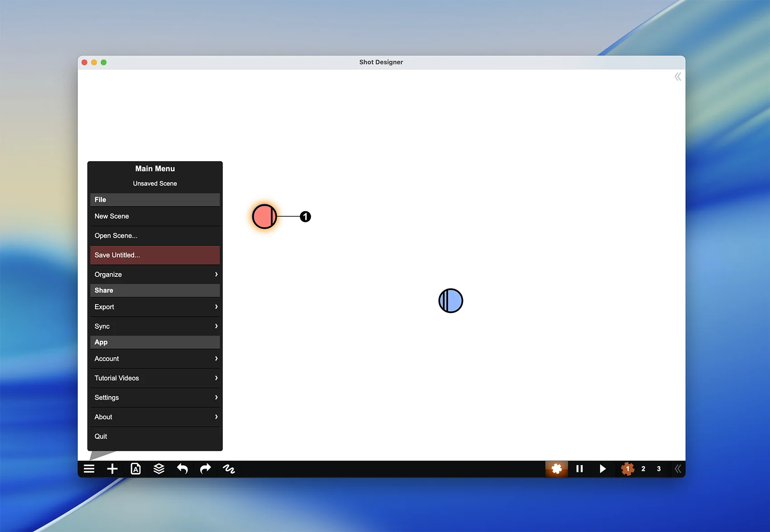
Task: Expand the Organize submenu
Action: coord(155,274)
